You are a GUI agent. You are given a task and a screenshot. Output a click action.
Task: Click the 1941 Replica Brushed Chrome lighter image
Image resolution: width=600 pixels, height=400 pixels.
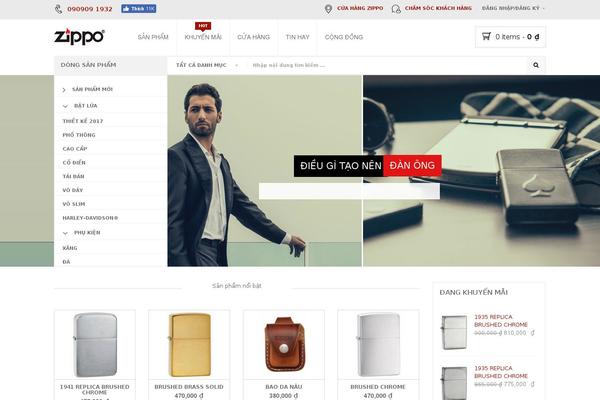95,344
